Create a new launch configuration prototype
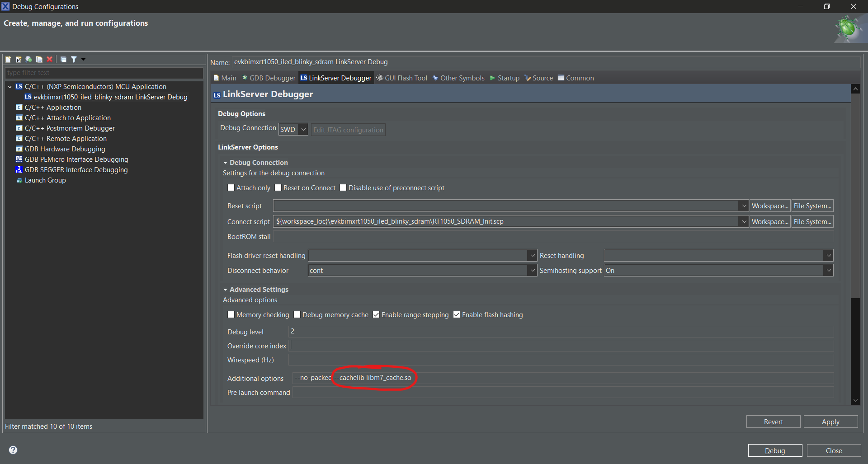The height and width of the screenshot is (464, 868). pos(18,59)
